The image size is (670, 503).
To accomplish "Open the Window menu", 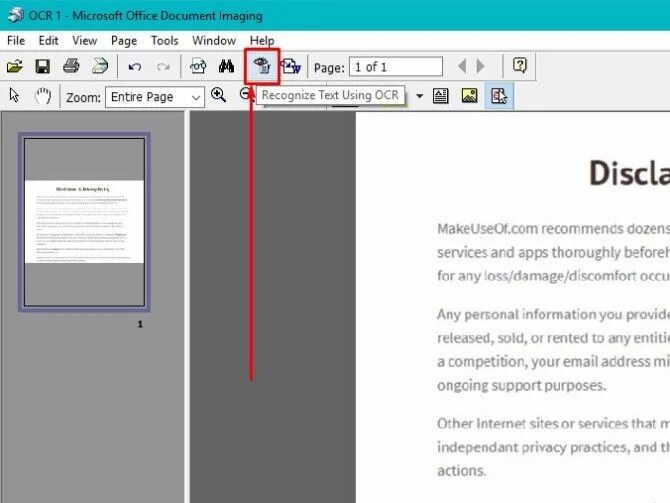I will (x=214, y=41).
